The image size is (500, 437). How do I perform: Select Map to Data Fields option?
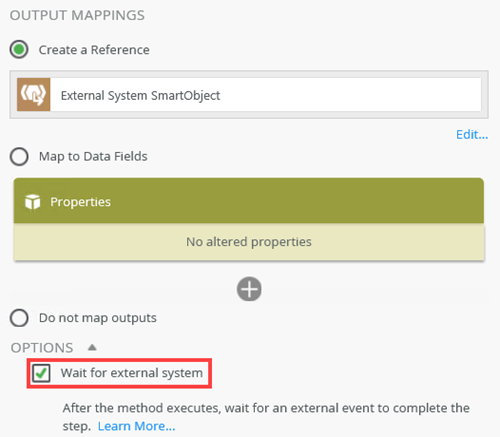point(19,156)
